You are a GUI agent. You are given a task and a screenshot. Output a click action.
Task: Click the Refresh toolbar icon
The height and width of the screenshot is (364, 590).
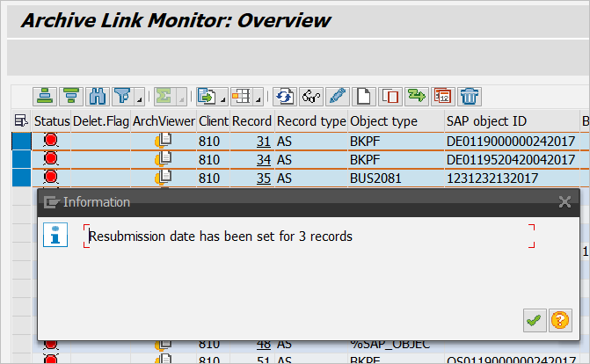click(284, 96)
